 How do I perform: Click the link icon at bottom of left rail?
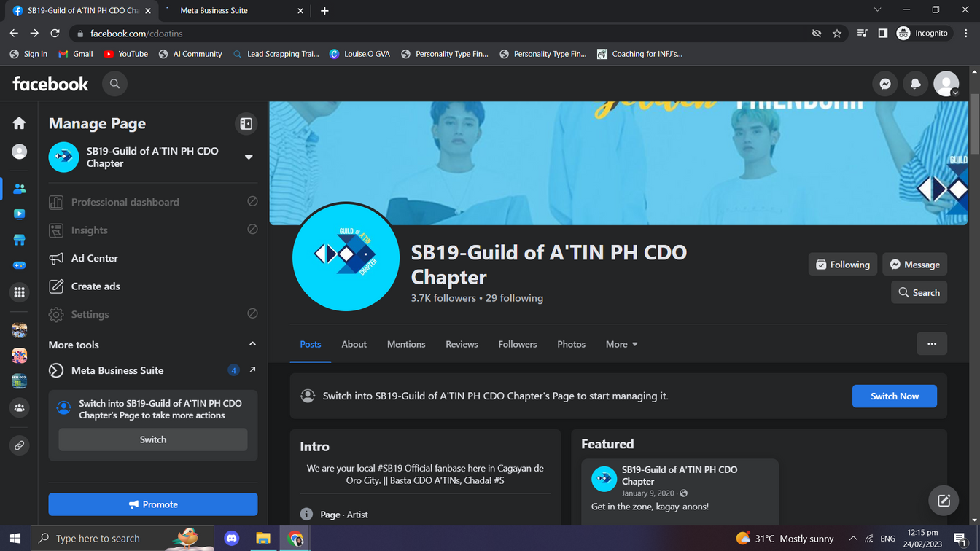click(x=19, y=445)
